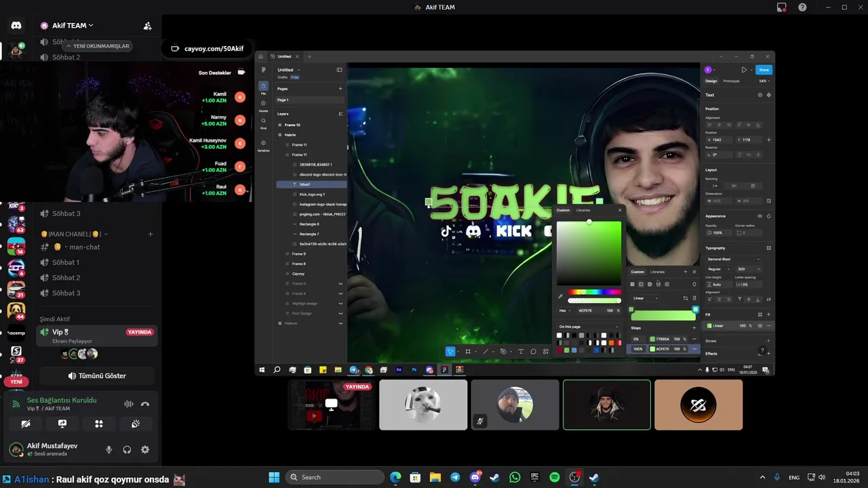
Task: Toggle Figma left sidebar collapse icon
Action: (340, 70)
